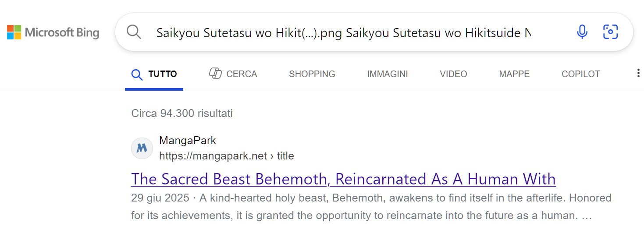
Task: Switch to the CERCA tab
Action: click(233, 74)
